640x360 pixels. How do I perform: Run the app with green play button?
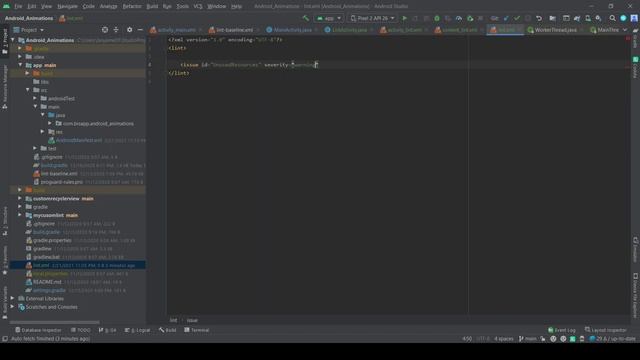tap(404, 18)
